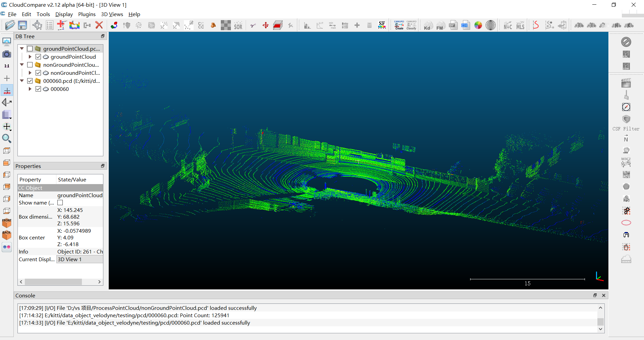Uncheck the 000060 cloud checkbox
Screen dimensions: 644x340
coord(38,89)
